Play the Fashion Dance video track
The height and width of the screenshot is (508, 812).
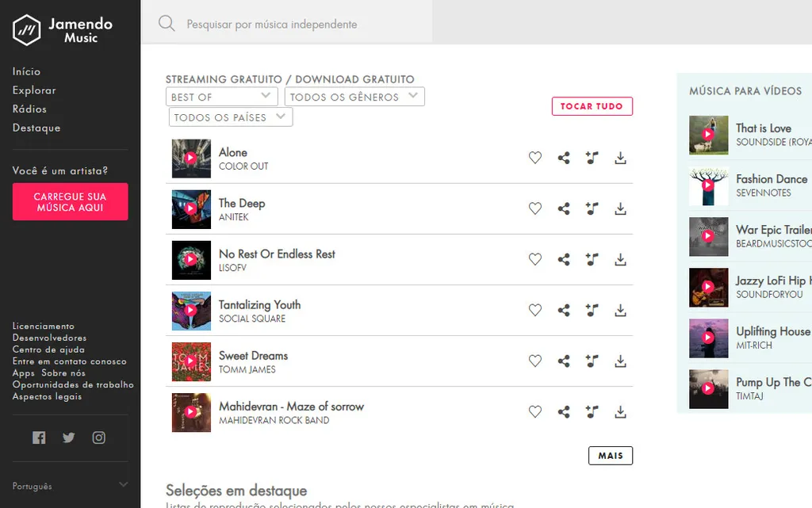pyautogui.click(x=708, y=186)
